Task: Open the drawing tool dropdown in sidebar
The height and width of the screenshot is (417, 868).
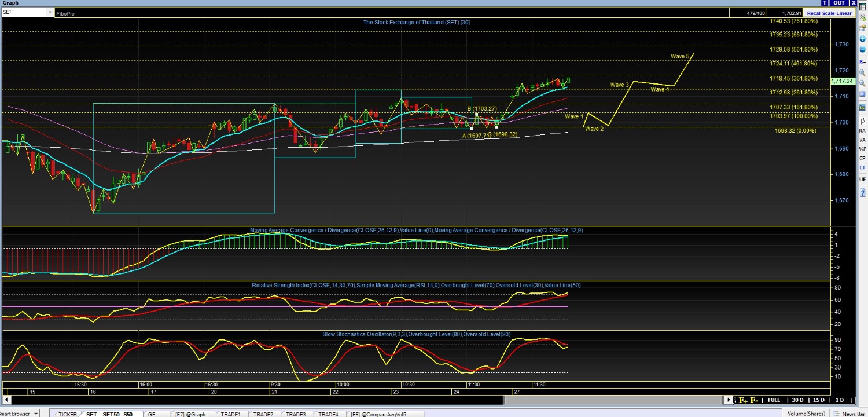Action: pos(862,62)
